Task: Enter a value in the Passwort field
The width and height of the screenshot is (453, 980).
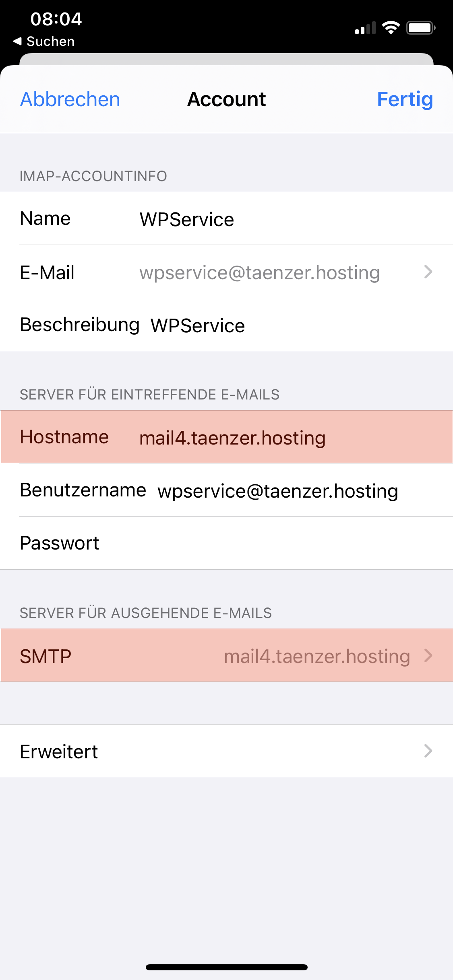Action: (225, 543)
